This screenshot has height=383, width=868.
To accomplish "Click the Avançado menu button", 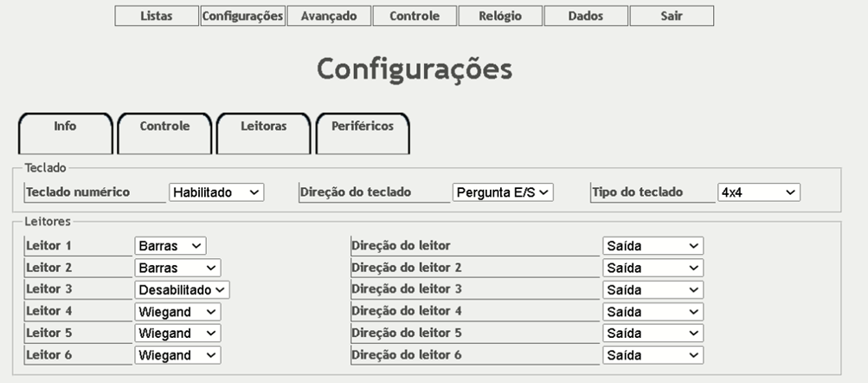I will (x=329, y=16).
